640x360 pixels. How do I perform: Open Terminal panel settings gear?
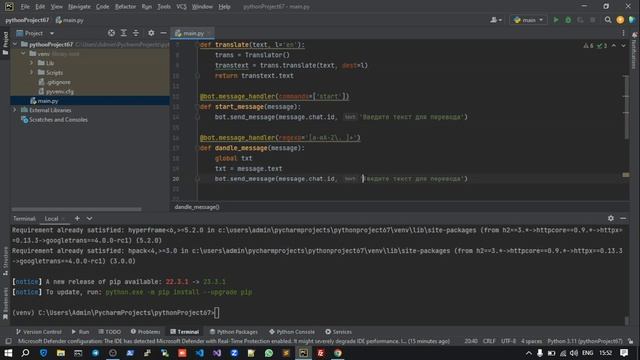click(611, 218)
